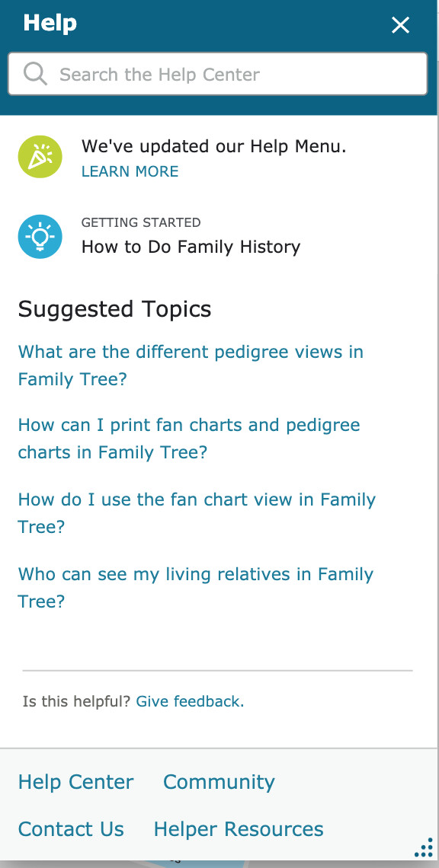Open the print fan charts topic

(189, 439)
